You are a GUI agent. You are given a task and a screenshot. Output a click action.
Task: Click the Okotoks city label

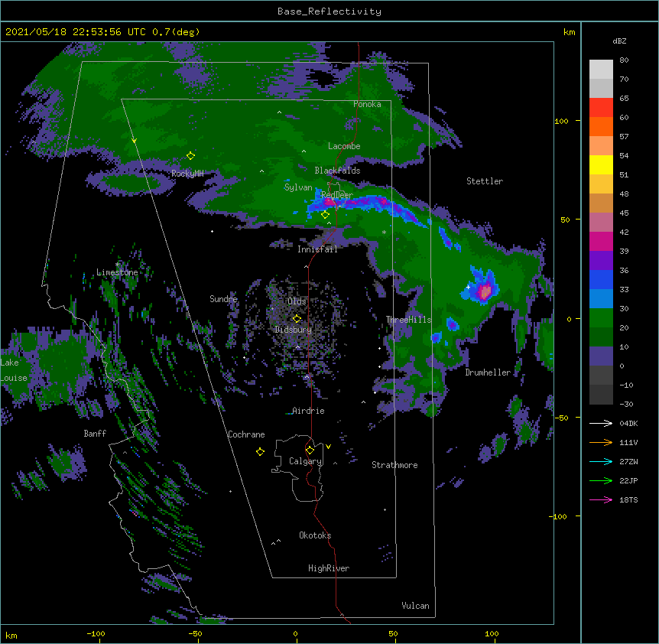(315, 535)
